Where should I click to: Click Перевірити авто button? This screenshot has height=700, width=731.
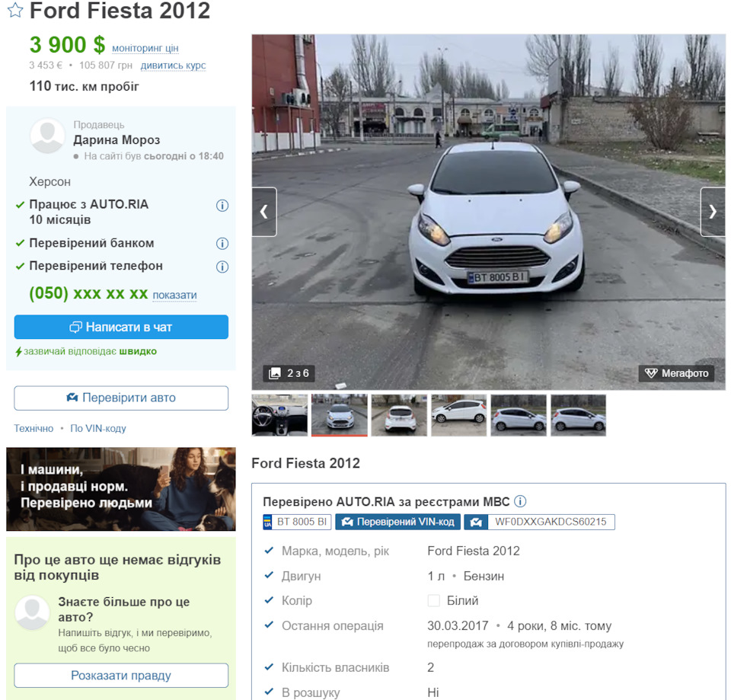[x=121, y=398]
